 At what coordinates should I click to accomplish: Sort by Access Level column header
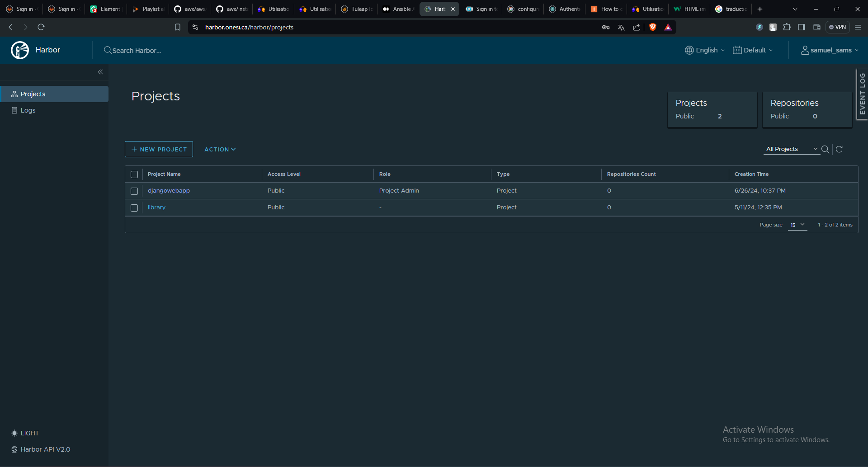tap(284, 174)
